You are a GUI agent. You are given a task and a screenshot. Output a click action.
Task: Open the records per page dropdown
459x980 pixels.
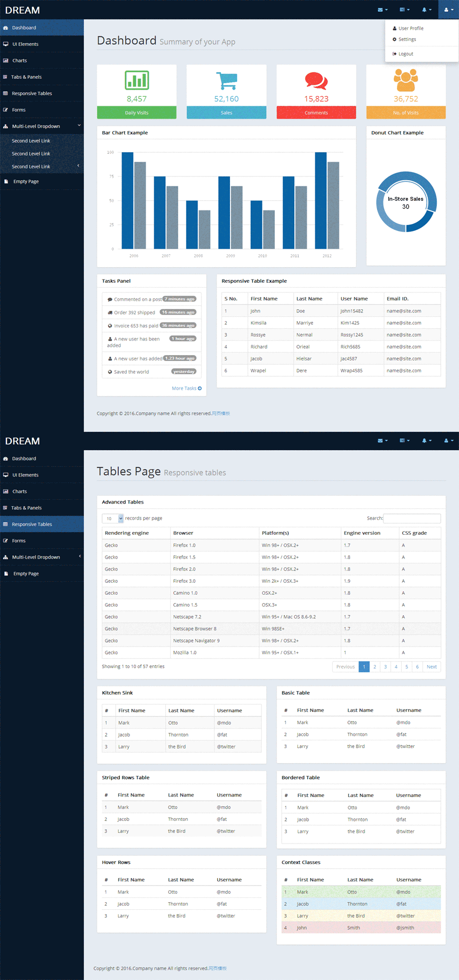tap(112, 519)
